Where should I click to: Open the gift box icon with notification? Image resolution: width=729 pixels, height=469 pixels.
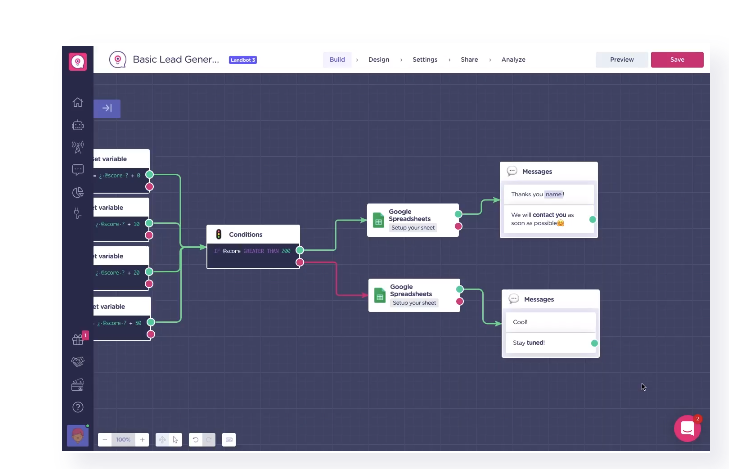pos(78,339)
